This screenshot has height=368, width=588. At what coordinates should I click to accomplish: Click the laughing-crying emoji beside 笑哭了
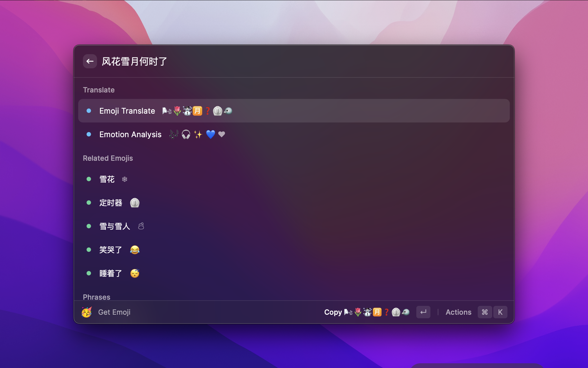pos(135,250)
